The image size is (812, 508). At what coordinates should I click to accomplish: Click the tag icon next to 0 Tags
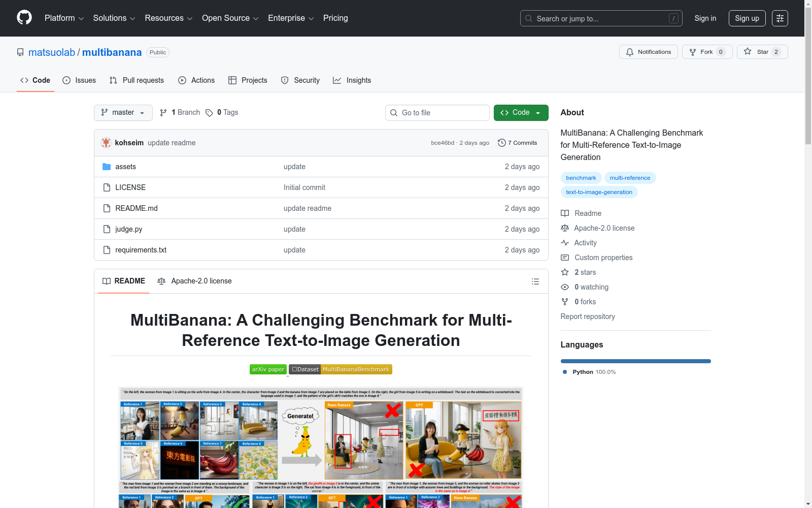pyautogui.click(x=209, y=113)
